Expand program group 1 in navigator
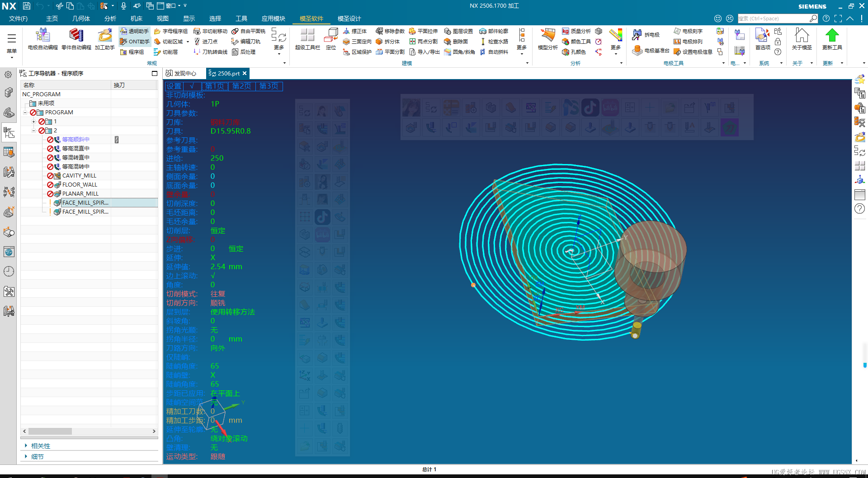The image size is (868, 478). coord(33,122)
